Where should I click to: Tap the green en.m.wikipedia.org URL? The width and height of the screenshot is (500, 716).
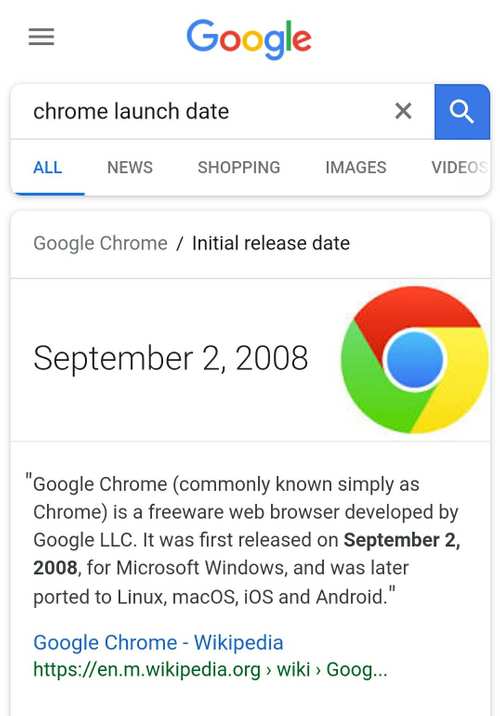tap(210, 670)
